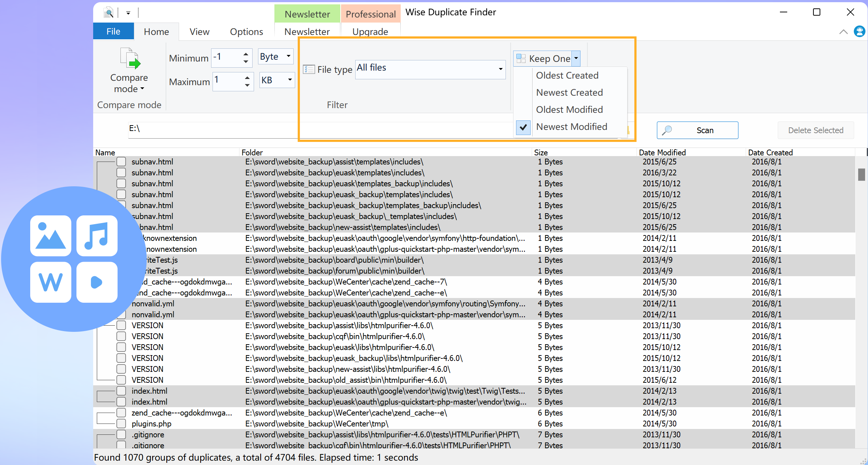The image size is (868, 465).
Task: Switch to the Home tab
Action: coord(156,32)
